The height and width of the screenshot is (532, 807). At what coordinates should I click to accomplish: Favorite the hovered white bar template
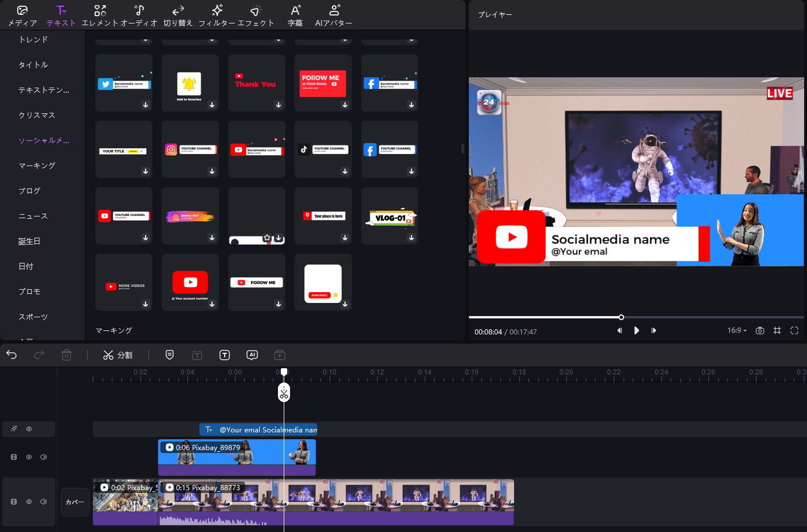point(267,238)
